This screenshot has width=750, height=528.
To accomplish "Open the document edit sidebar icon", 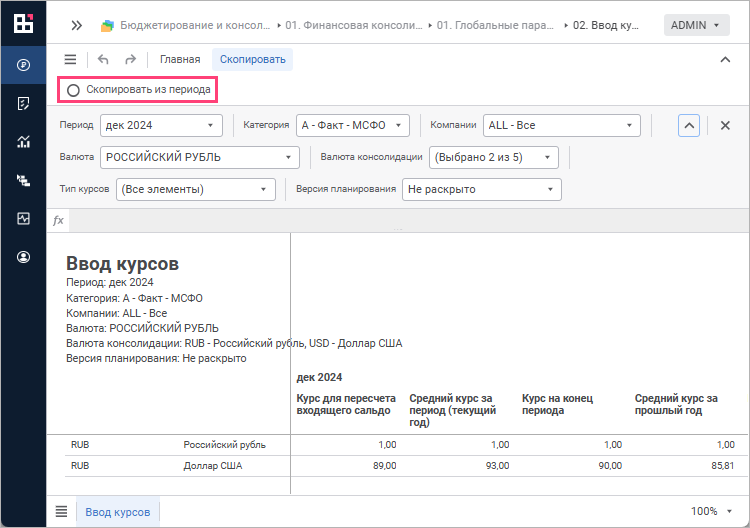I will coord(22,103).
